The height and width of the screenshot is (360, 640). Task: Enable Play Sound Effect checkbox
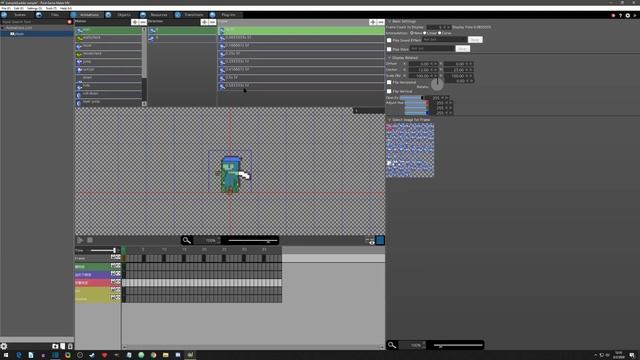tap(389, 40)
